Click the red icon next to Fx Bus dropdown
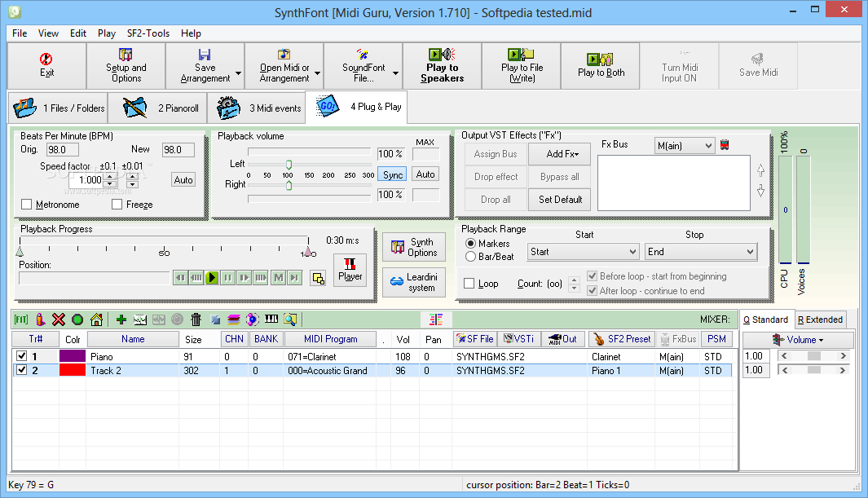The image size is (868, 498). (x=725, y=146)
